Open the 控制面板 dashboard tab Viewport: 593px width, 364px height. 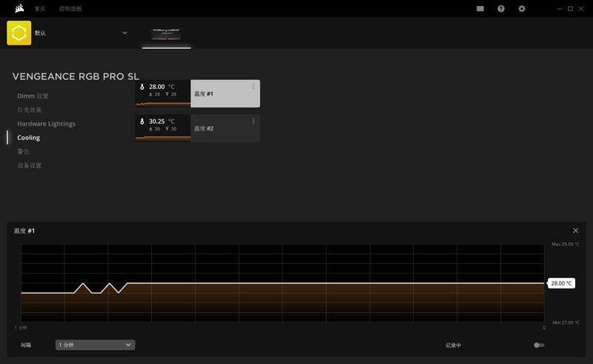pyautogui.click(x=70, y=9)
